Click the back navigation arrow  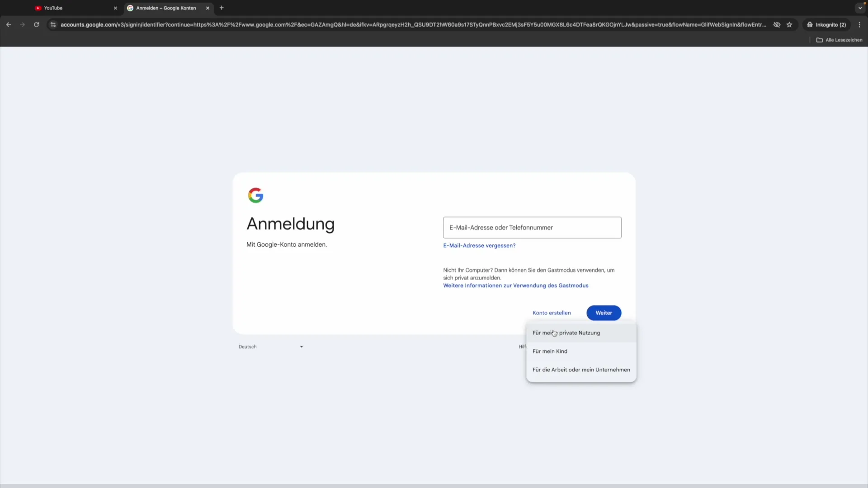[8, 24]
